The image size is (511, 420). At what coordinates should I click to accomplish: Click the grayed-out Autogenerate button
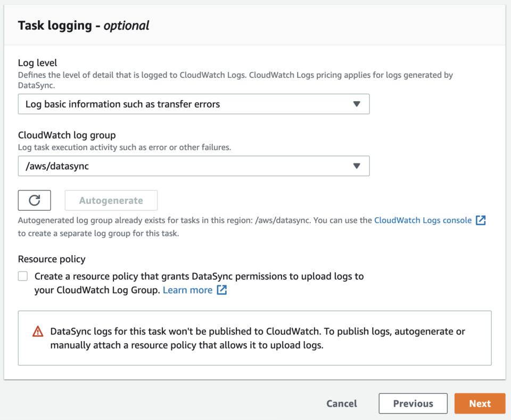point(111,200)
